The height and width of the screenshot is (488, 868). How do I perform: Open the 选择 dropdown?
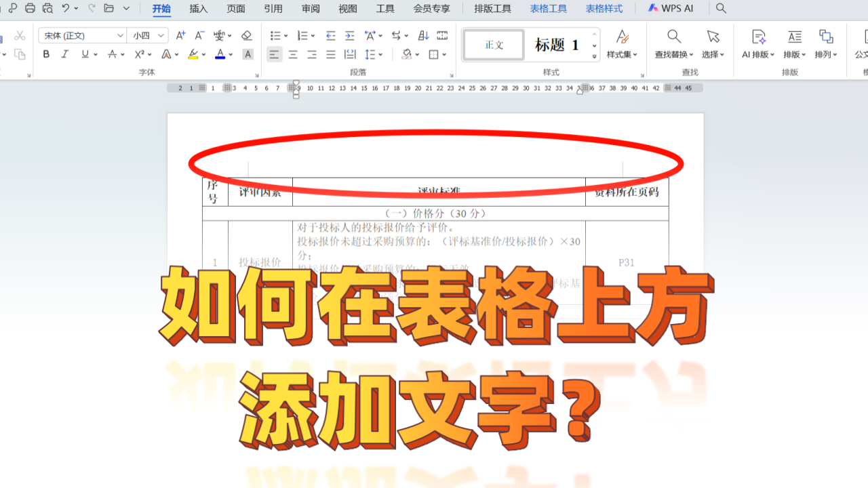click(x=713, y=45)
